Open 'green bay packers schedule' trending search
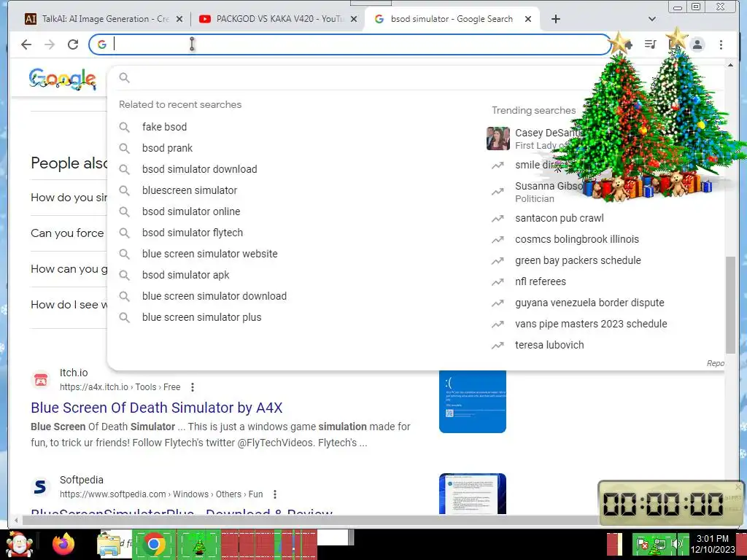Image resolution: width=747 pixels, height=560 pixels. tap(578, 260)
